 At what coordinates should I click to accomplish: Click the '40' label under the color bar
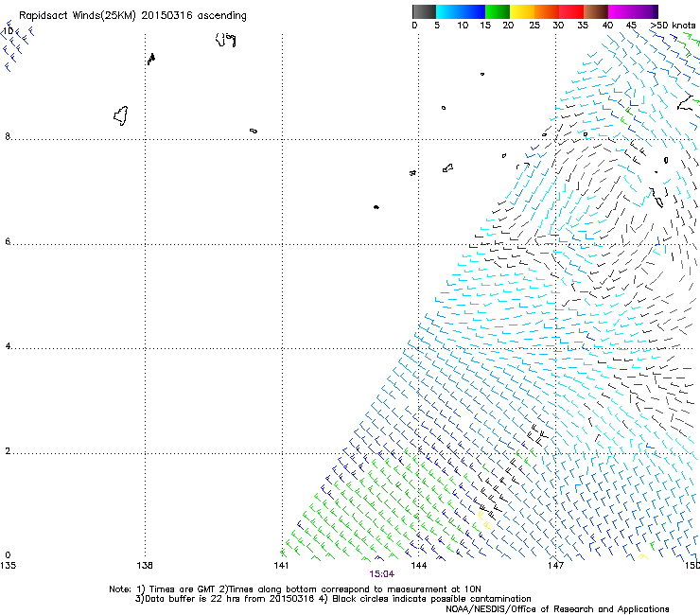click(607, 26)
